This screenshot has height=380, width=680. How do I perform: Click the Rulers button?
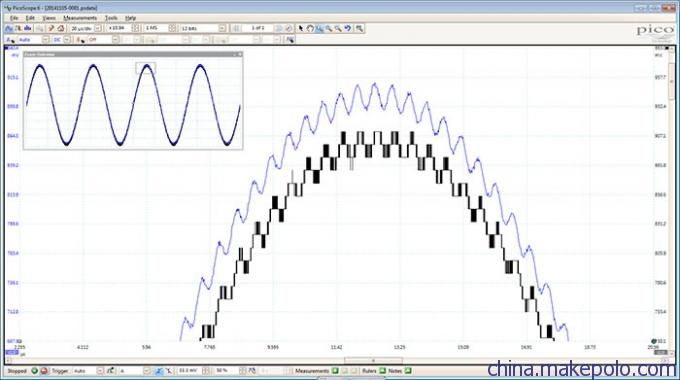coord(369,371)
